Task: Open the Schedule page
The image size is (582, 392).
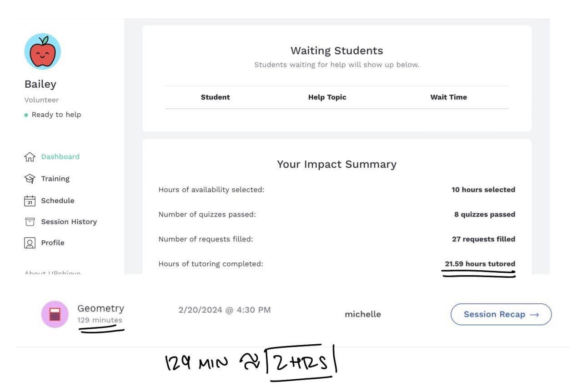Action: click(57, 201)
